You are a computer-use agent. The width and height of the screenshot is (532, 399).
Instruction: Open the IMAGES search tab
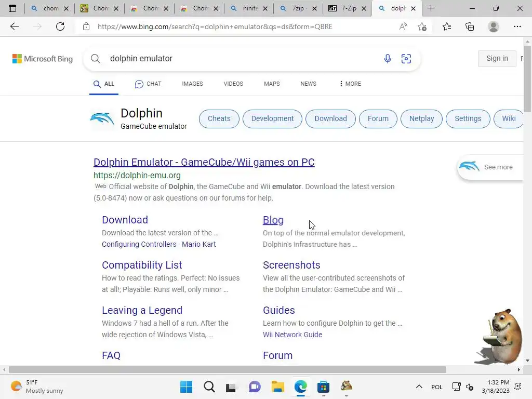coord(192,84)
